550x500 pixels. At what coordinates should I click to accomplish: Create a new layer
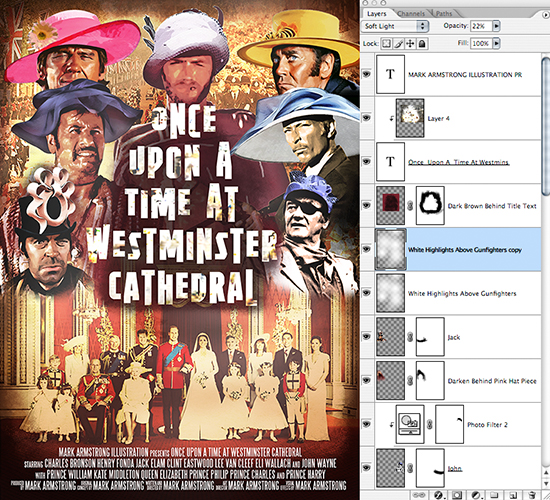tap(513, 495)
